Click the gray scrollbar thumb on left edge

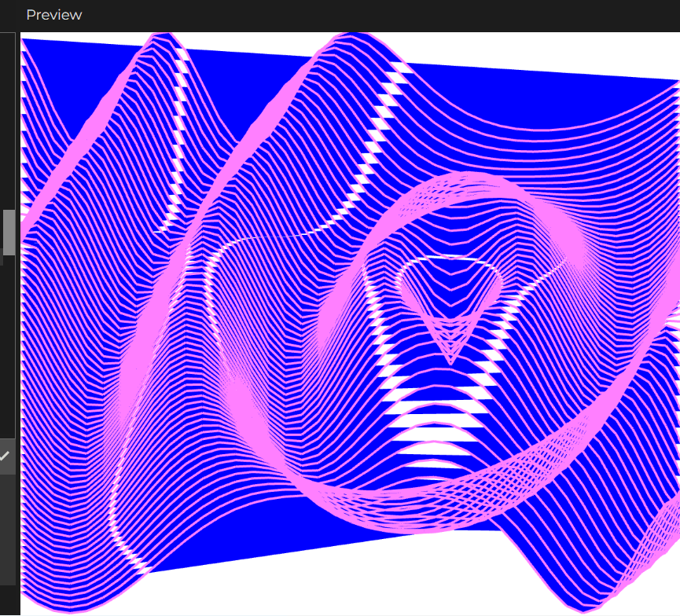[x=9, y=232]
